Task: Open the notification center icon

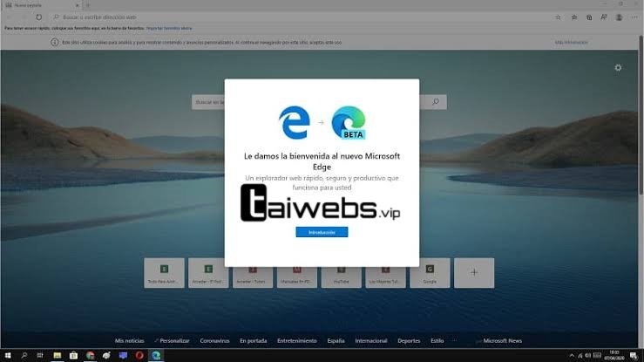Action: 634,356
